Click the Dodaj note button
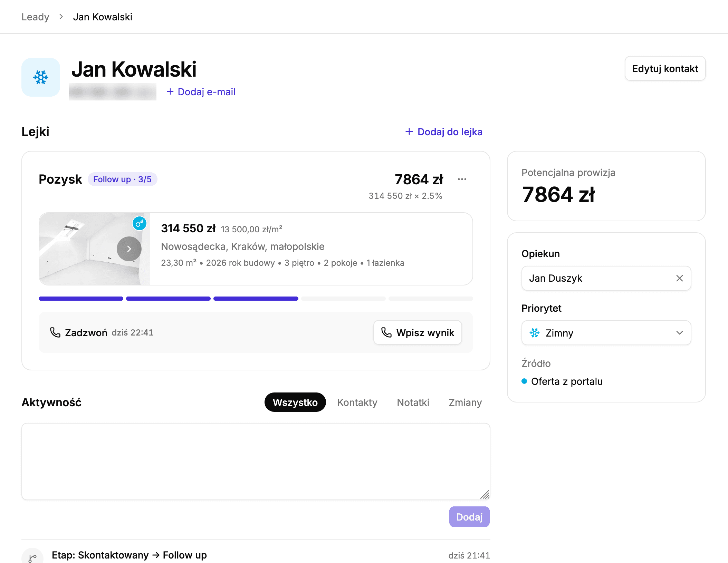728x563 pixels. click(469, 517)
